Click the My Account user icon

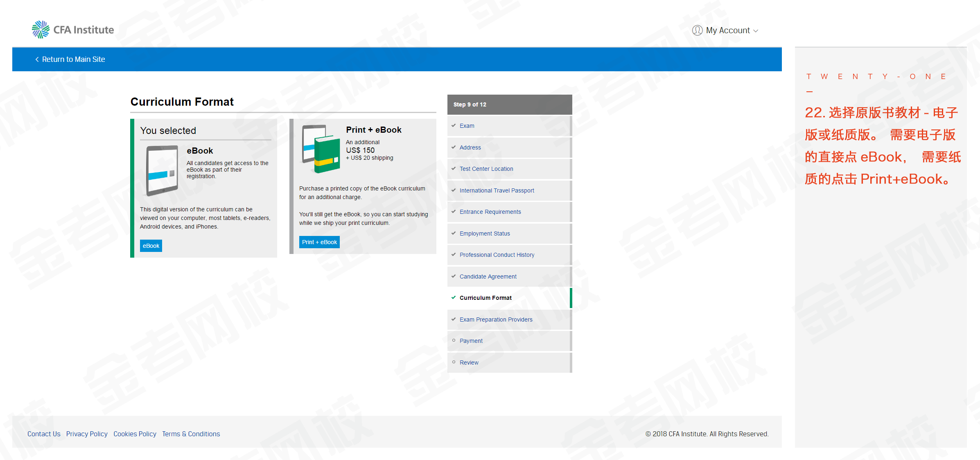pyautogui.click(x=695, y=30)
